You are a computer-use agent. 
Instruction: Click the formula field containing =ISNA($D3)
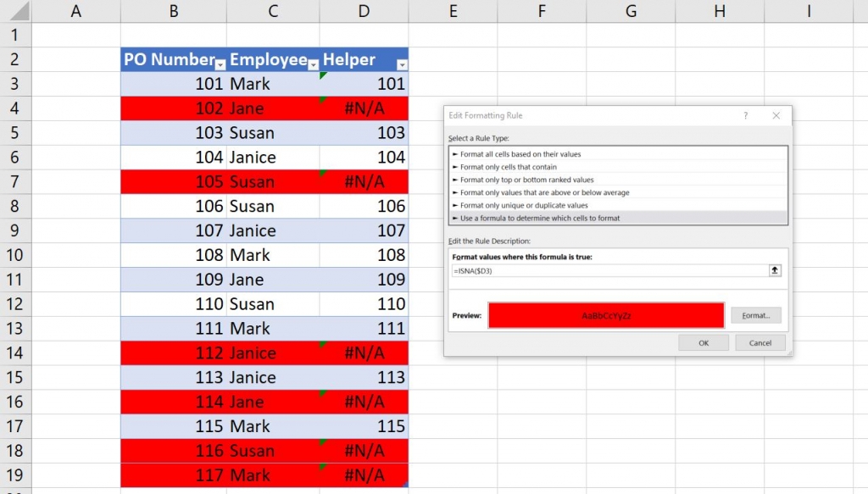593,271
